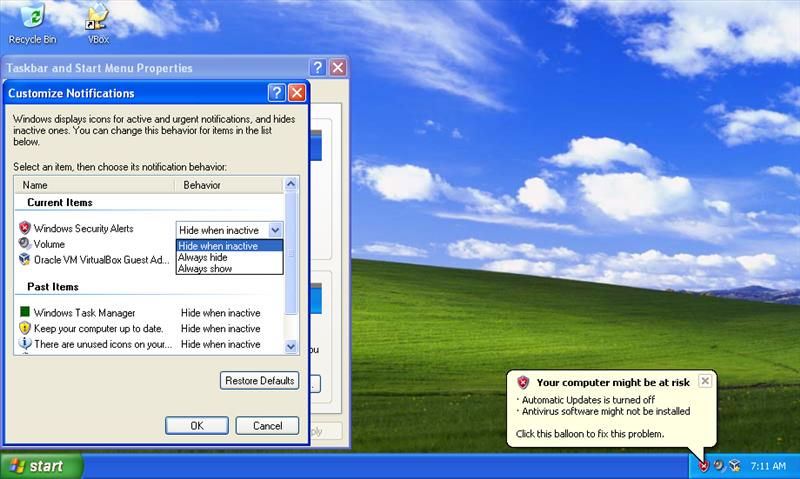Click the Behavior column header
The width and height of the screenshot is (800, 479).
[x=229, y=185]
